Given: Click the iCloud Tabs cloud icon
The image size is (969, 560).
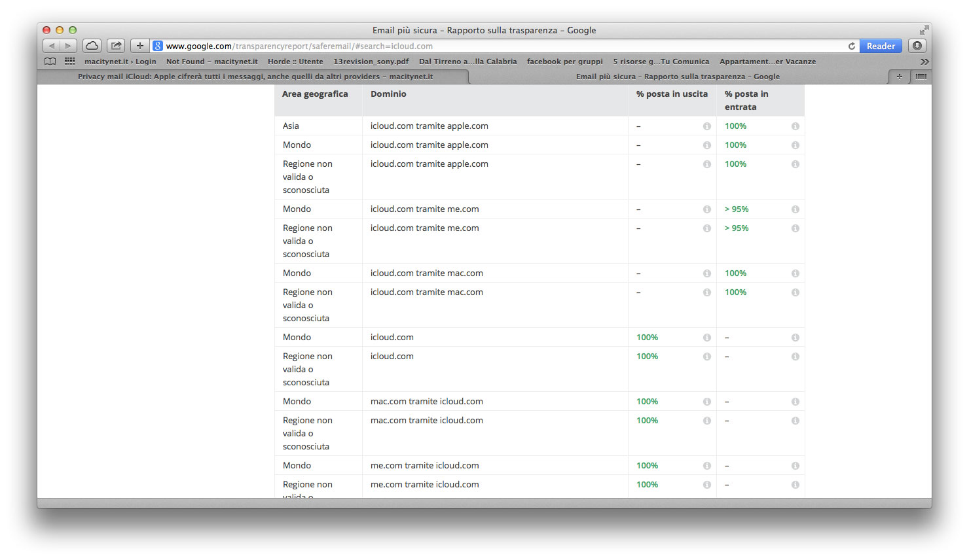Looking at the screenshot, I should coord(92,46).
